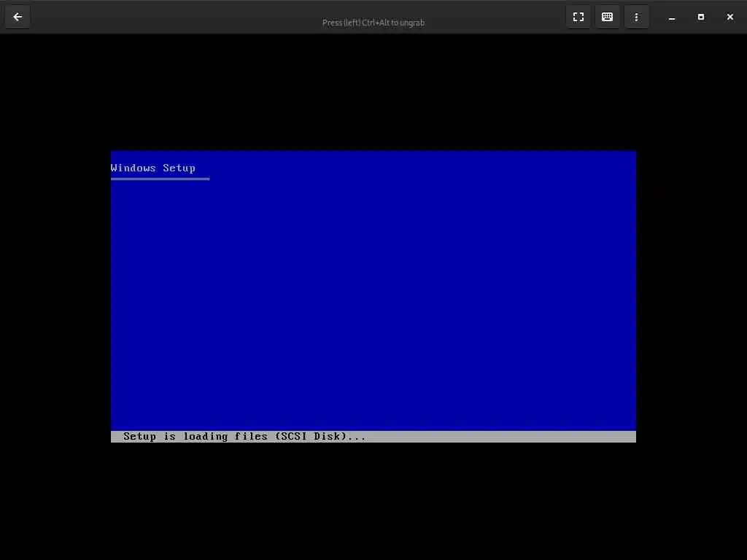This screenshot has height=560, width=747.
Task: Toggle fullscreen mode icon
Action: point(578,17)
